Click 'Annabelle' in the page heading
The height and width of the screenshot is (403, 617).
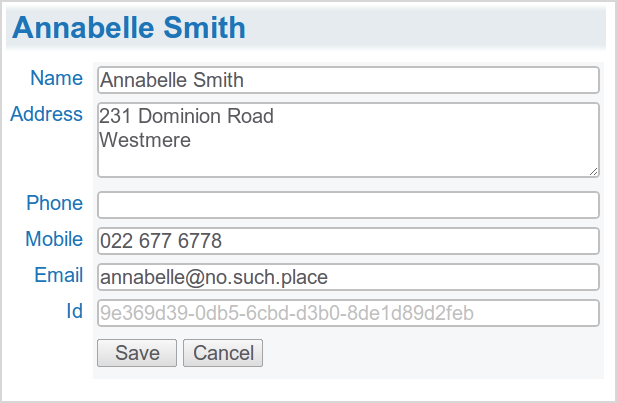coord(84,28)
